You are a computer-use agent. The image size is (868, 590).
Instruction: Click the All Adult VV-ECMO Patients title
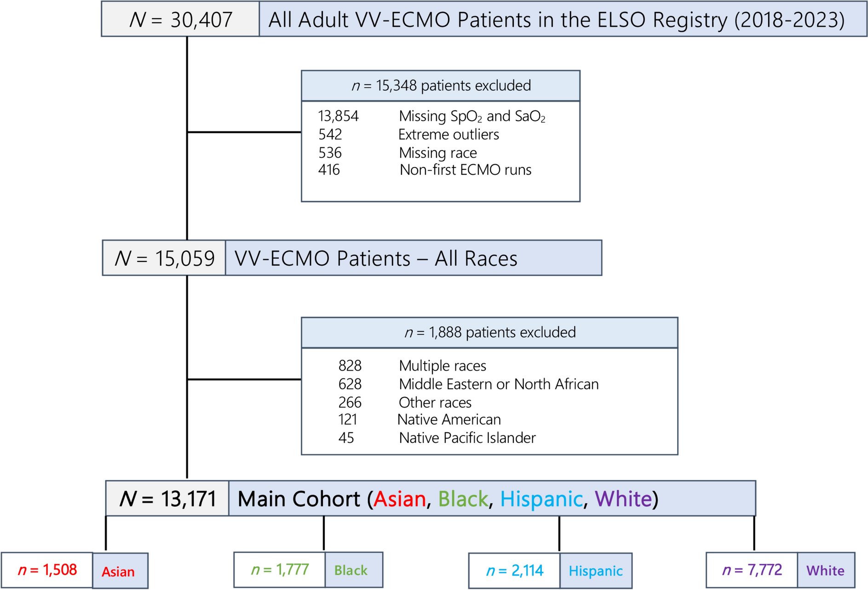coord(556,20)
